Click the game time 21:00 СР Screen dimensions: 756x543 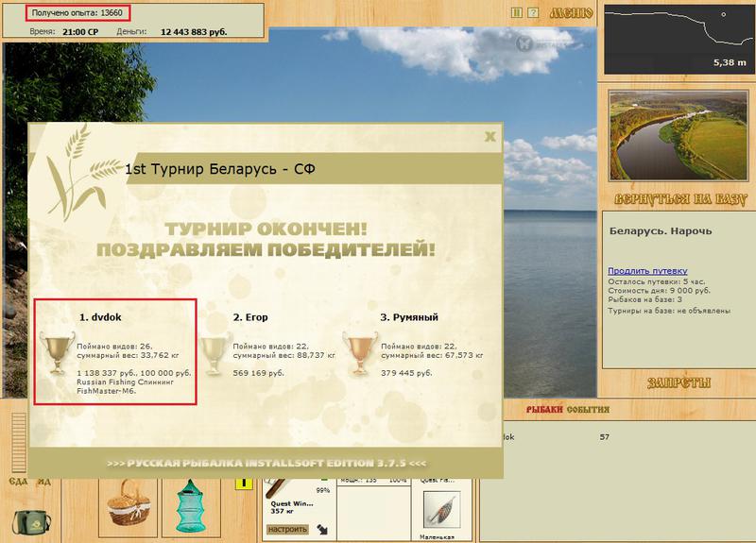coord(80,32)
